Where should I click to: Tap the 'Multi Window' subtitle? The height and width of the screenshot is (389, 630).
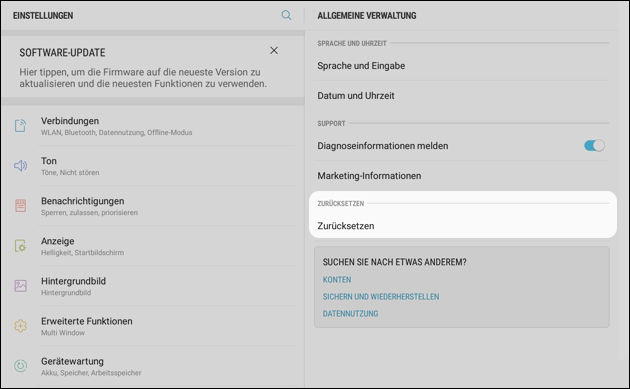(x=63, y=333)
